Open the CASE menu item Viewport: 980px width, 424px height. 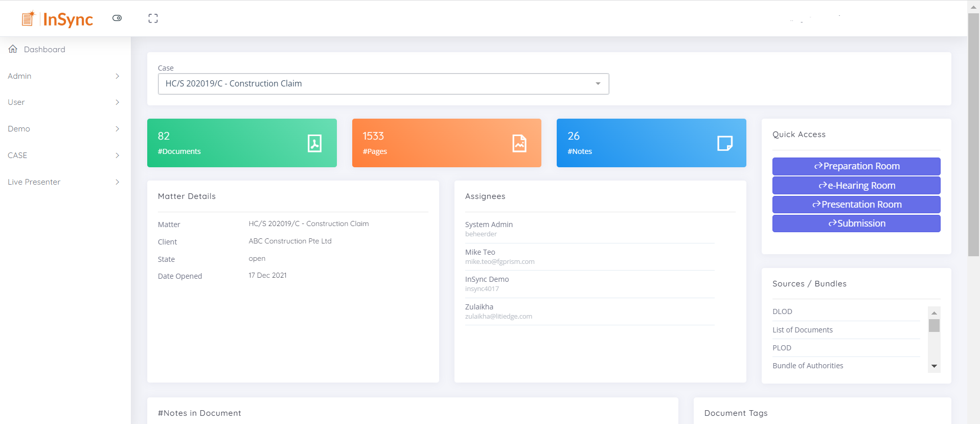coord(64,155)
